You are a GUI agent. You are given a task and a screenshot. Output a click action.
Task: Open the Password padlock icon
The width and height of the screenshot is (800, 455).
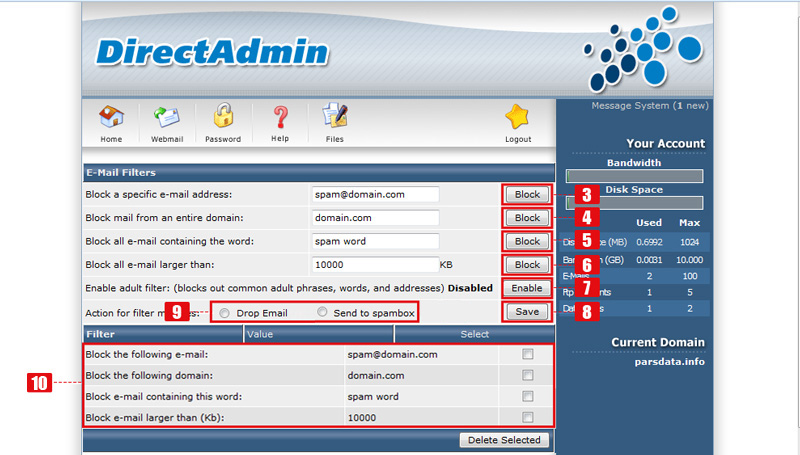click(223, 115)
